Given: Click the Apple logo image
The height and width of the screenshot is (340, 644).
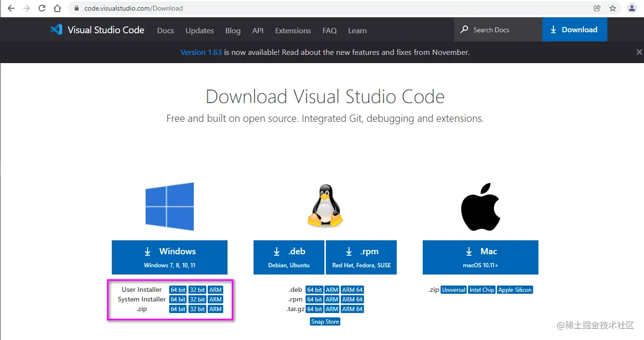Looking at the screenshot, I should tap(481, 207).
